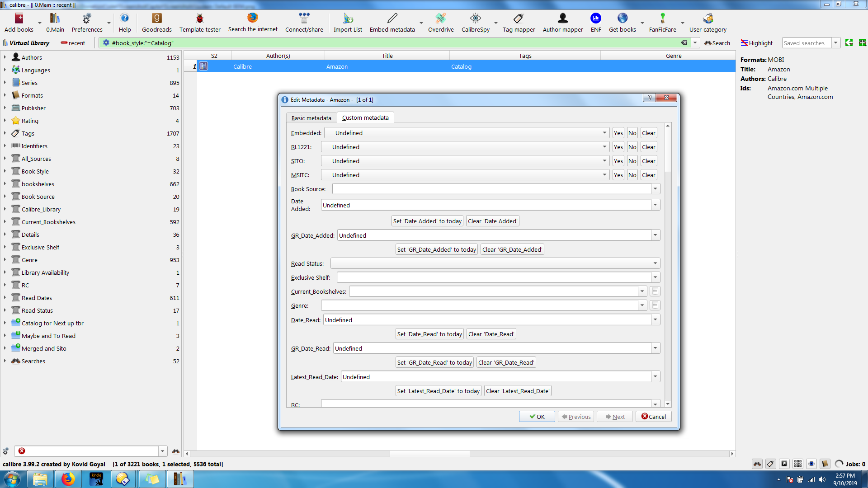Click Set 'Date Added' to today

click(427, 221)
